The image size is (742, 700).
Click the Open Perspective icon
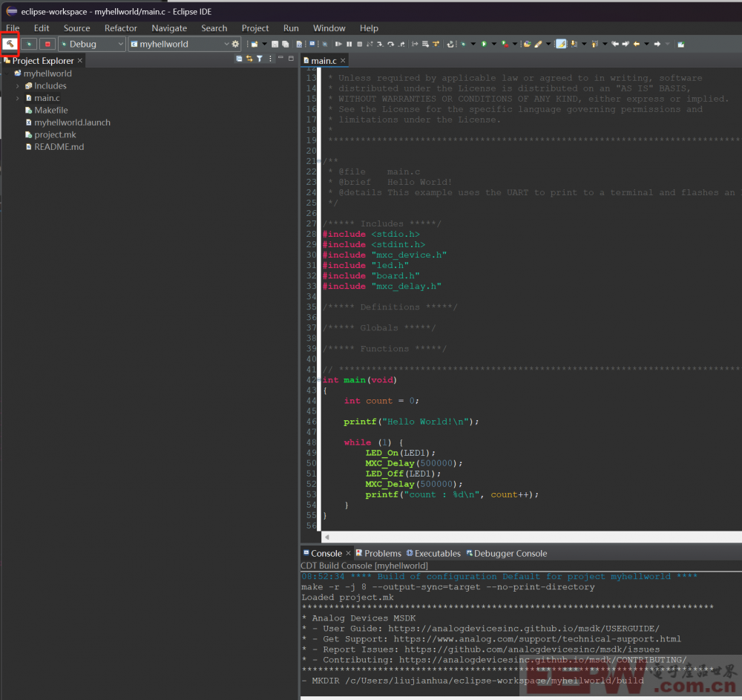coord(681,44)
